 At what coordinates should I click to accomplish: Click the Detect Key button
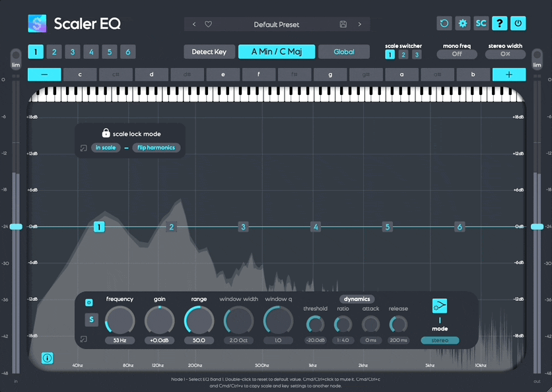coord(209,51)
